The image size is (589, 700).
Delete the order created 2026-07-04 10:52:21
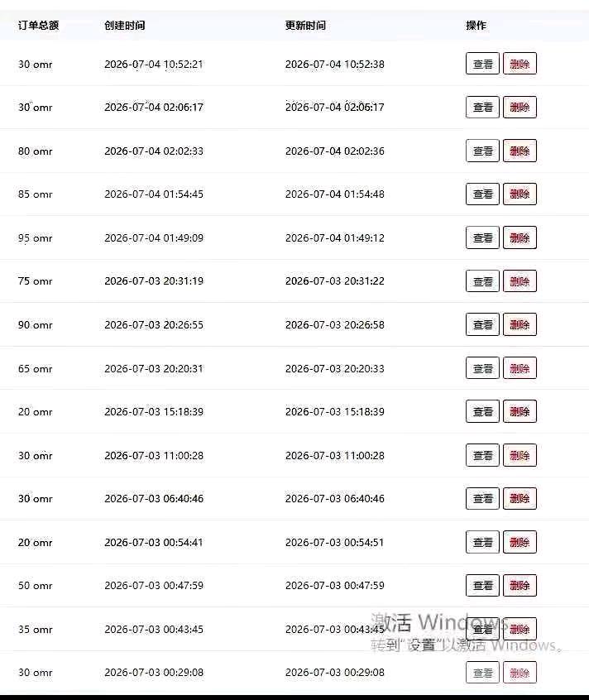coord(520,64)
